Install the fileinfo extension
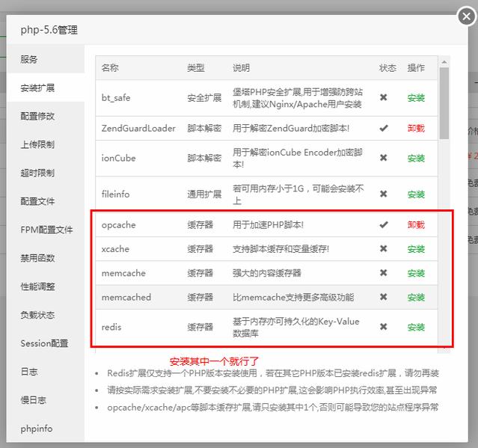The width and height of the screenshot is (478, 448). [416, 194]
